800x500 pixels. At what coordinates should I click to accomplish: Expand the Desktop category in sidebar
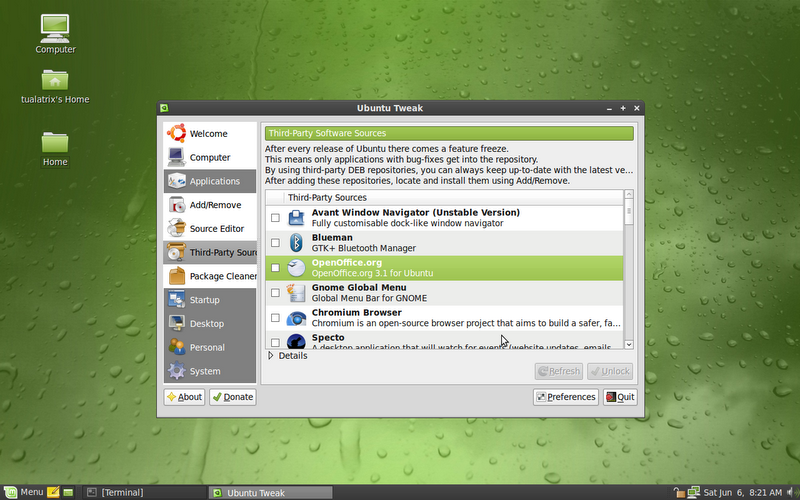pyautogui.click(x=210, y=323)
